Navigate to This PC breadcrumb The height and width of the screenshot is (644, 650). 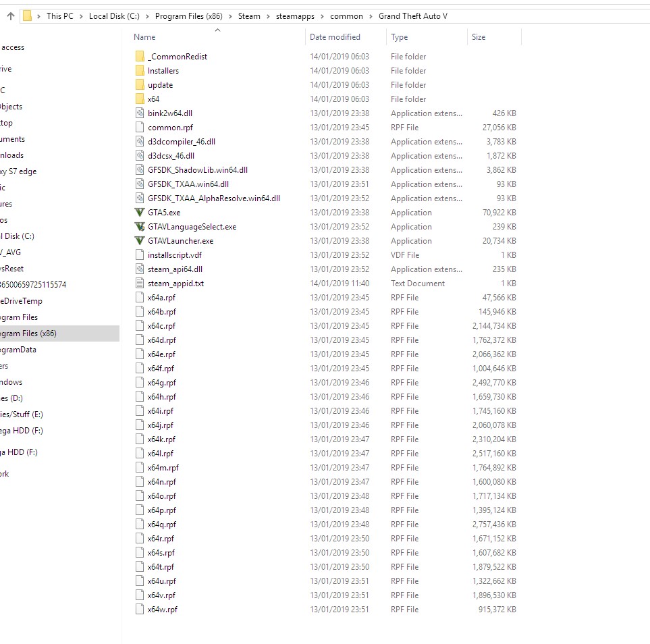click(59, 16)
